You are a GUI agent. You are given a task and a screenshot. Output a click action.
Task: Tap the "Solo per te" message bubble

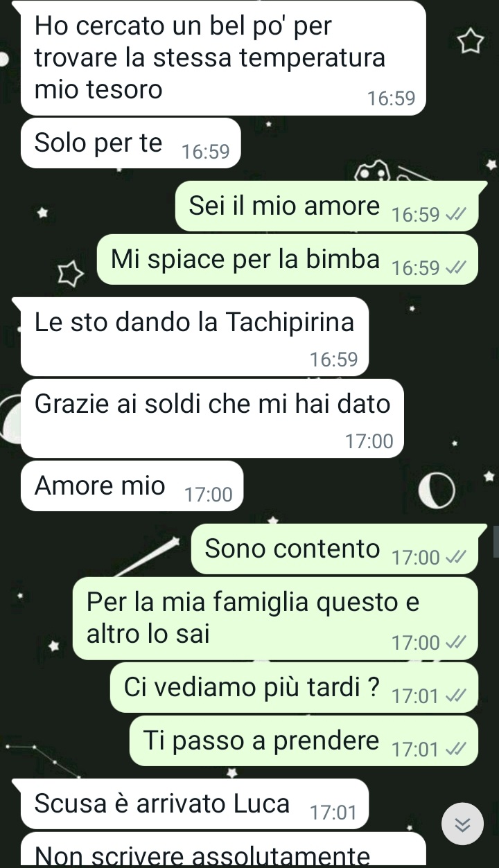tap(131, 143)
